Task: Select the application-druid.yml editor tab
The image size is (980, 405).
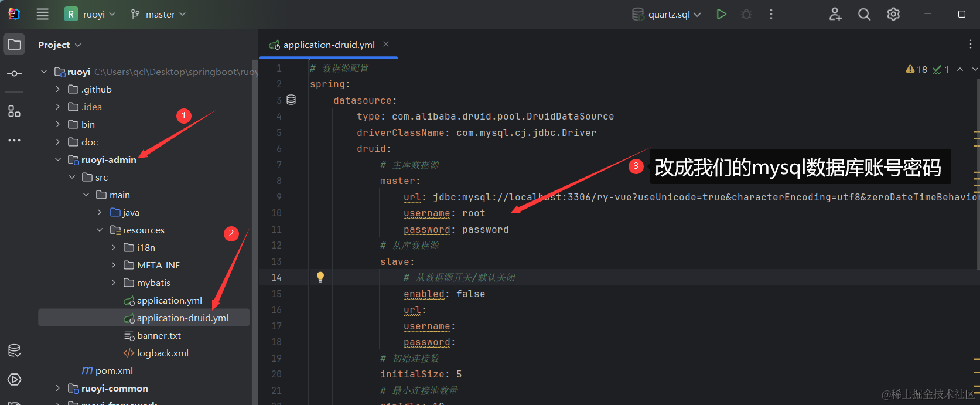Action: coord(329,45)
